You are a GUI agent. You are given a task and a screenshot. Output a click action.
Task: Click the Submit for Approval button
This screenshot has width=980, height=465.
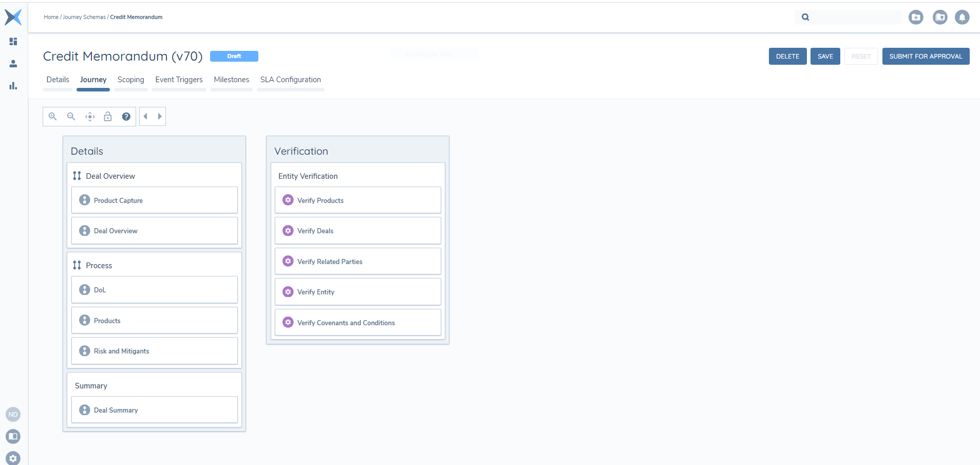click(x=926, y=57)
